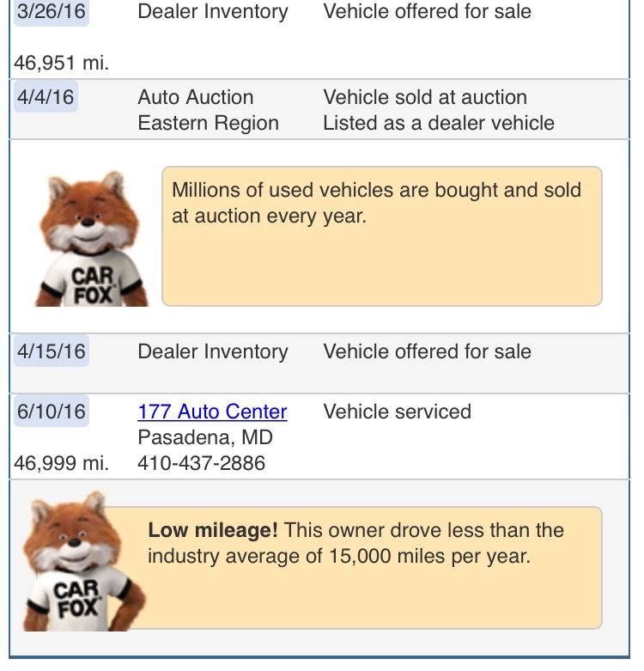
Task: Click 'Pasadena, MD' location text
Action: click(x=204, y=437)
